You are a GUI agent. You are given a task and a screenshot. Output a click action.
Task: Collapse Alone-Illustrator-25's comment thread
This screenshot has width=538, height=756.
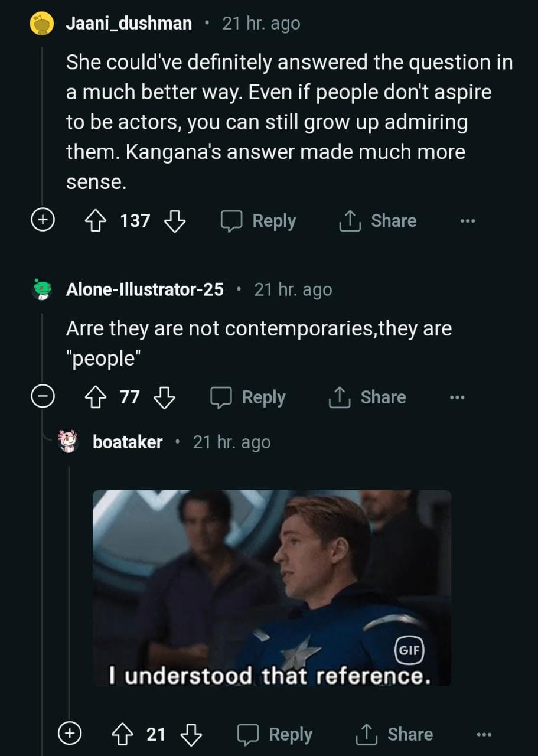(42, 397)
